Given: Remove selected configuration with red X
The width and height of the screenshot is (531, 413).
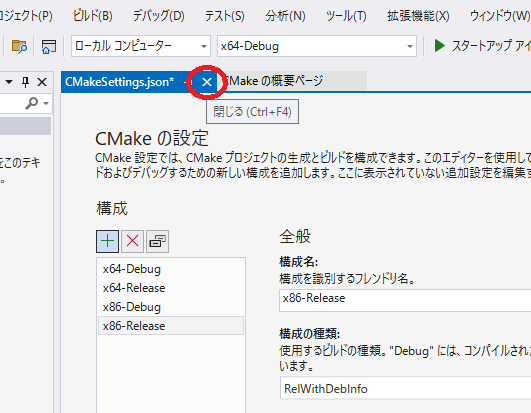Looking at the screenshot, I should pyautogui.click(x=132, y=241).
